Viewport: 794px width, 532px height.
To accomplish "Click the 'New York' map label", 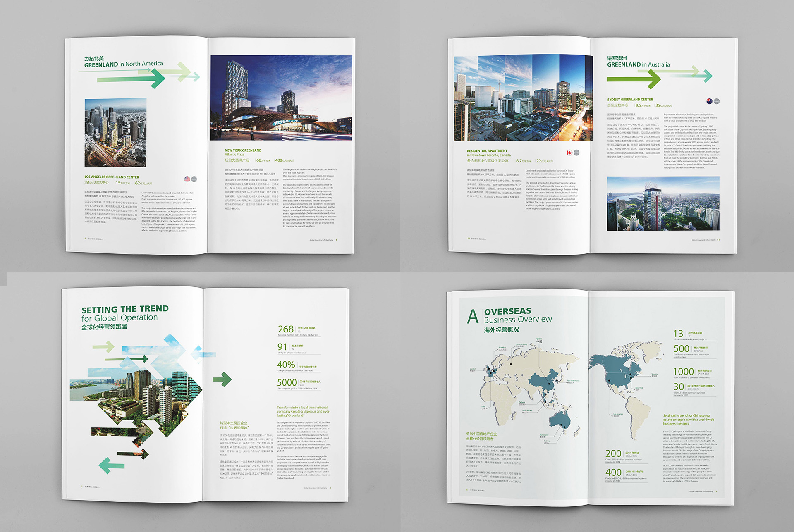I will (639, 389).
